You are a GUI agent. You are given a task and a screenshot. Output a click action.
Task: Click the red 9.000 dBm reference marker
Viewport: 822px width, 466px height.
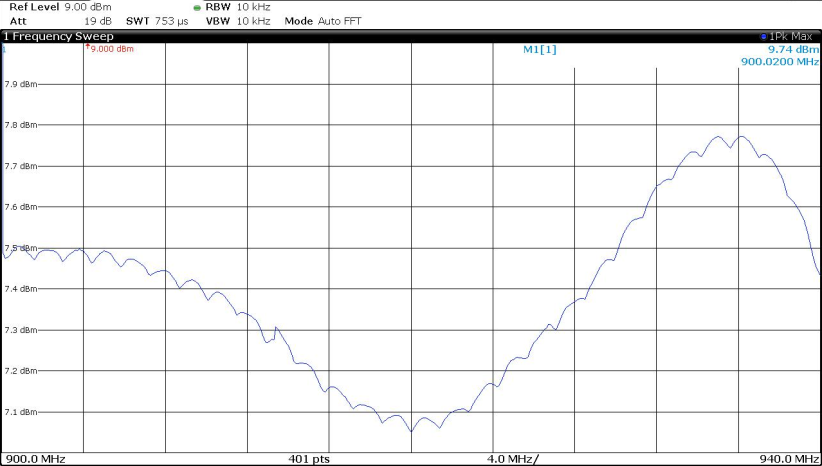click(x=110, y=49)
